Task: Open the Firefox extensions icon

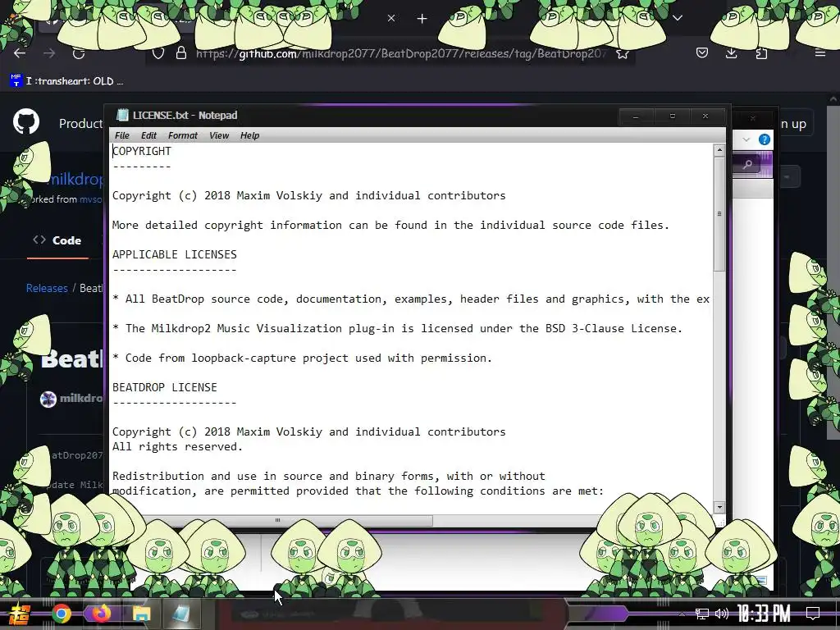Action: (761, 53)
